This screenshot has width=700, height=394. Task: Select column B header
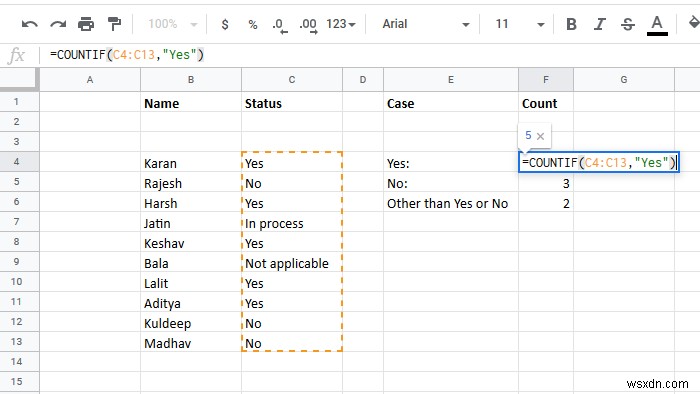(x=191, y=80)
